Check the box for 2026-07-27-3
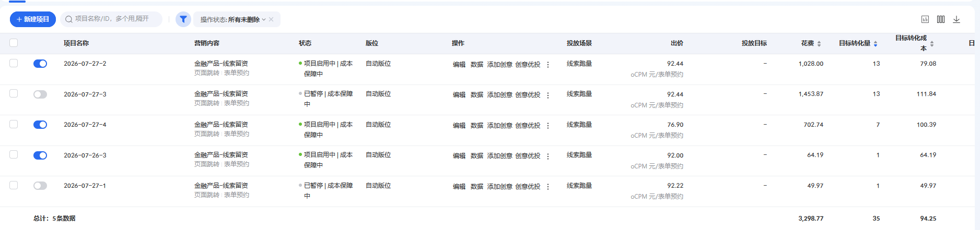This screenshot has width=980, height=230. pos(14,93)
